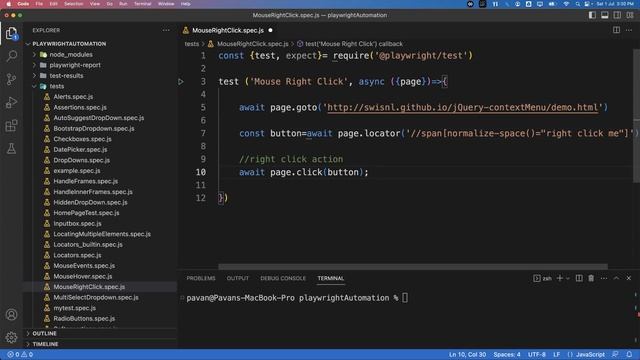This screenshot has width=640, height=360.
Task: Split the terminal panel
Action: pyautogui.click(x=579, y=278)
